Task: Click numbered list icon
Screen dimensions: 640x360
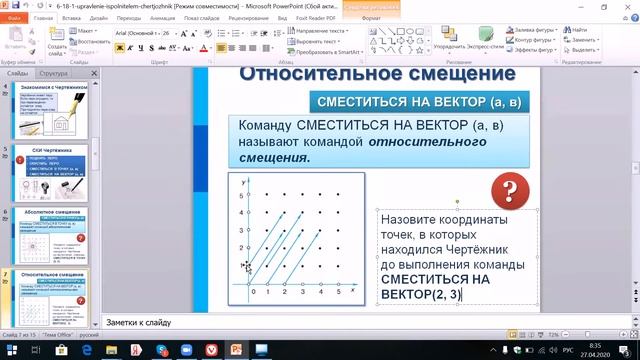Action: [x=236, y=33]
